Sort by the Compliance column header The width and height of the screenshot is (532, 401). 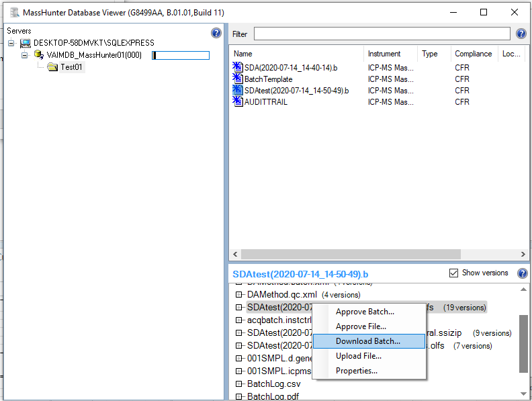474,54
